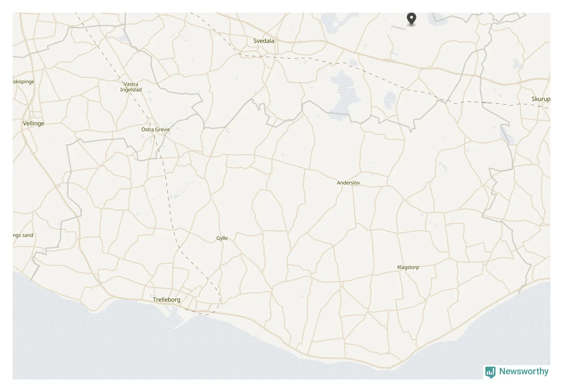The image size is (563, 392).
Task: Click the dark location pin marker
Action: point(411,19)
